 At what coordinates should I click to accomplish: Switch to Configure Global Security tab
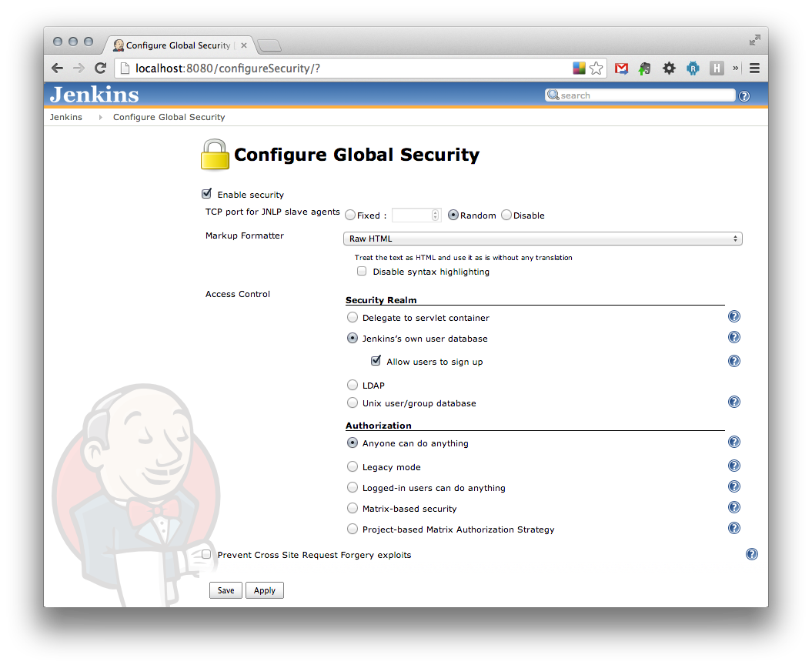[x=178, y=45]
